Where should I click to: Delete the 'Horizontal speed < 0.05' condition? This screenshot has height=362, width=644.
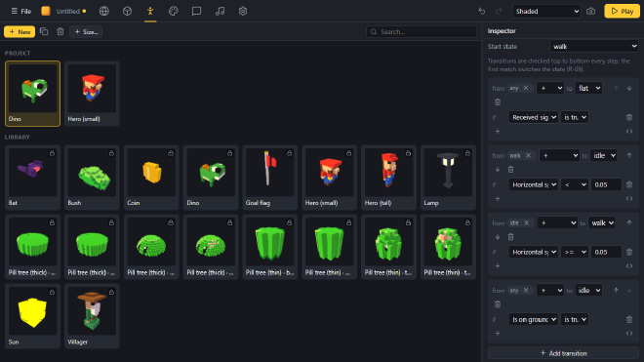pyautogui.click(x=629, y=184)
